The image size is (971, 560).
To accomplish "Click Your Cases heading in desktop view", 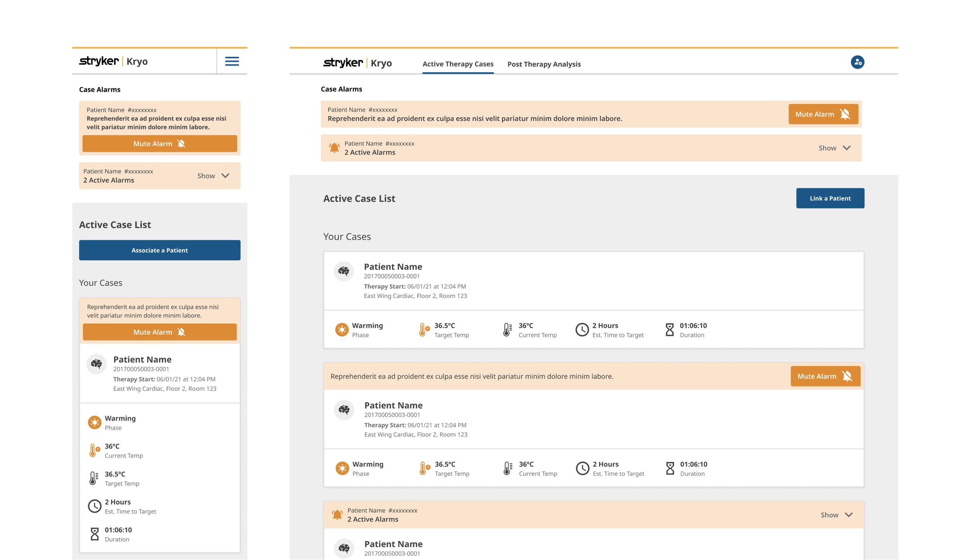I will [x=347, y=237].
